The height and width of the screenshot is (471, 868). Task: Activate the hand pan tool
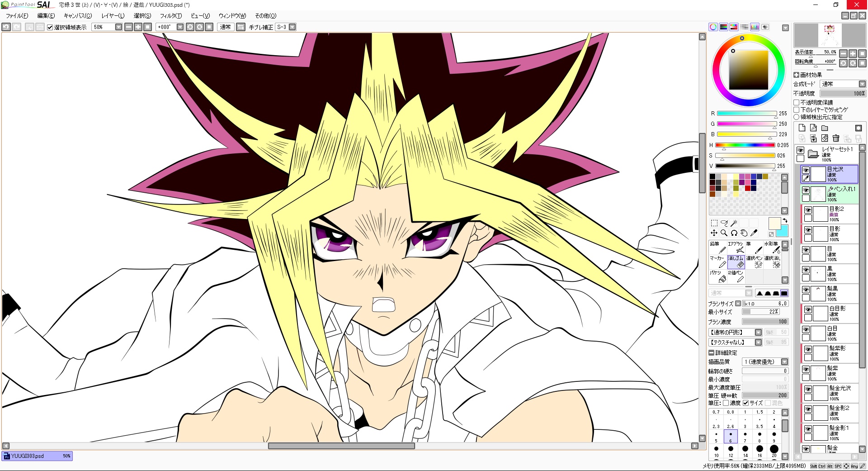pyautogui.click(x=744, y=233)
